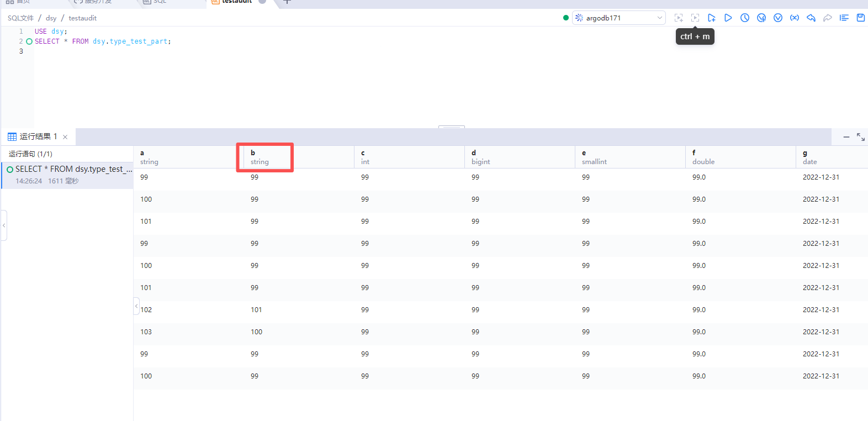Image resolution: width=868 pixels, height=421 pixels.
Task: Save the SQL file with disk icon
Action: point(860,18)
